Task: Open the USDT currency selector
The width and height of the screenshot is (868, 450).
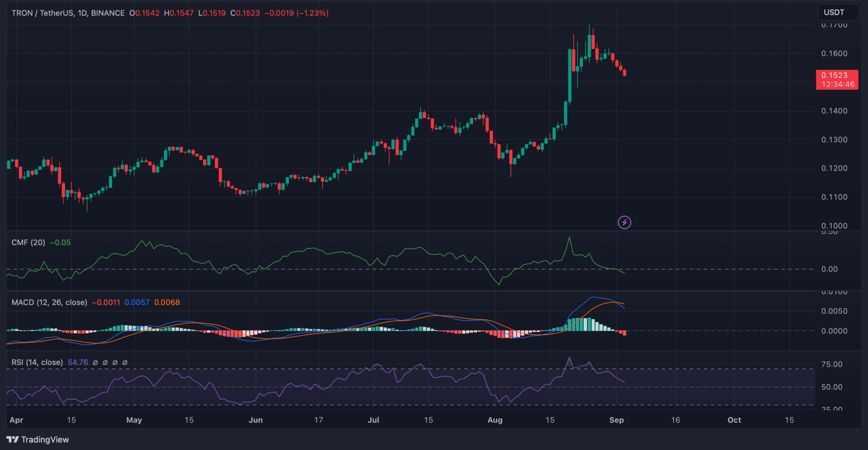Action: coord(838,13)
